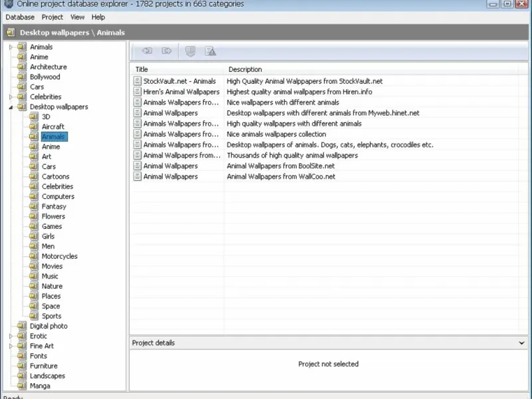Select the Movies subcategory
The height and width of the screenshot is (399, 532).
tap(52, 267)
